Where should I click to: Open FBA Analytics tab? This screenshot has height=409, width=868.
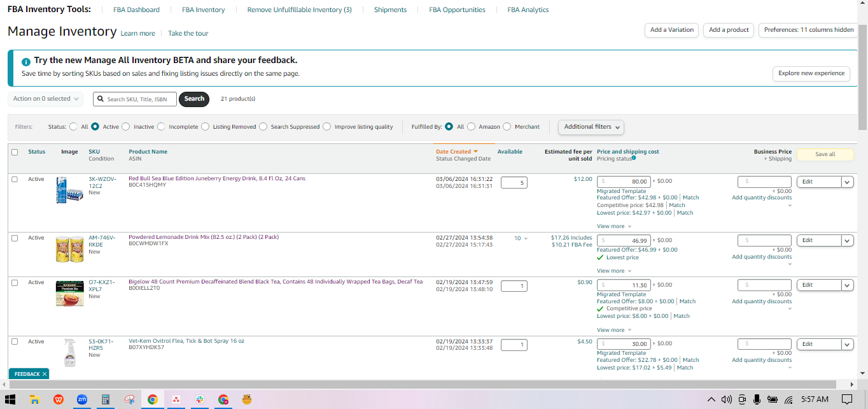coord(528,10)
